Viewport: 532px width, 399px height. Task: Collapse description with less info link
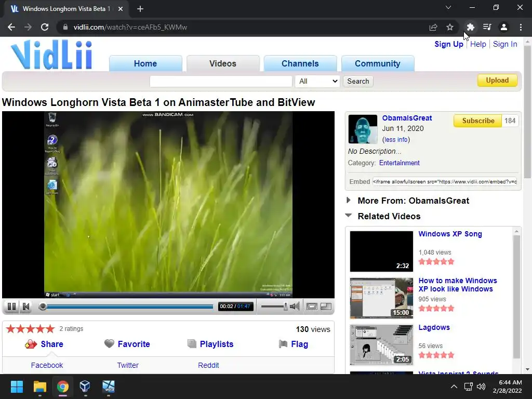coord(396,139)
